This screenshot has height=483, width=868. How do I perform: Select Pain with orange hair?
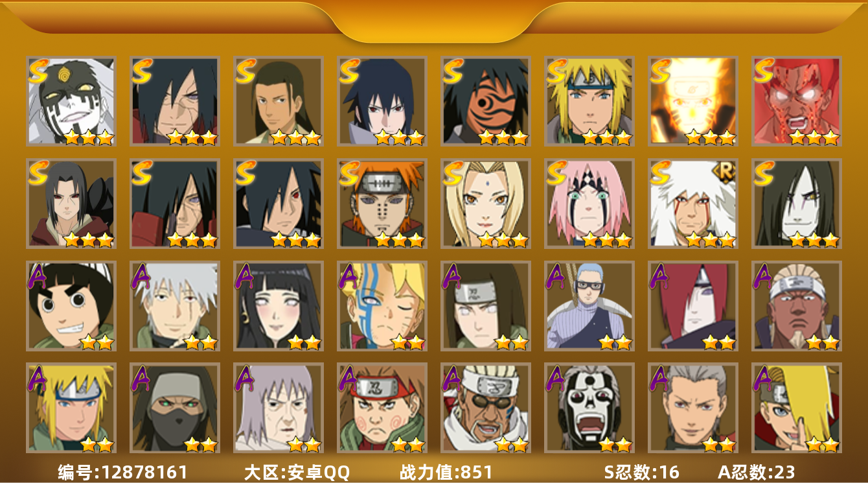tap(382, 204)
